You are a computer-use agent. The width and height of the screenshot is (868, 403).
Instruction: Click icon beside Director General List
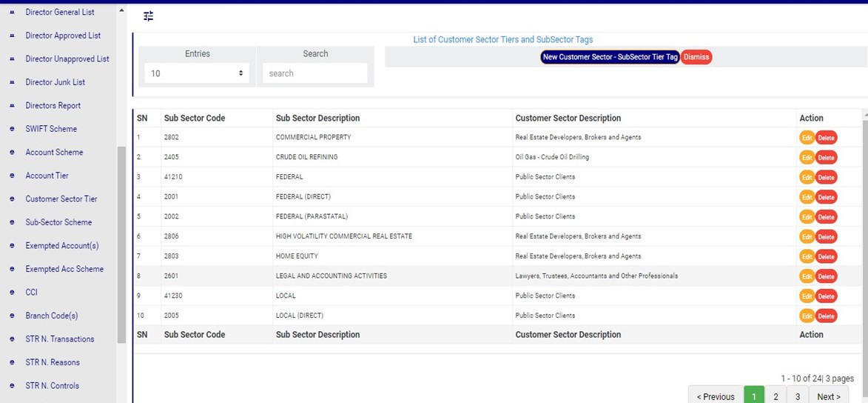pyautogui.click(x=12, y=13)
